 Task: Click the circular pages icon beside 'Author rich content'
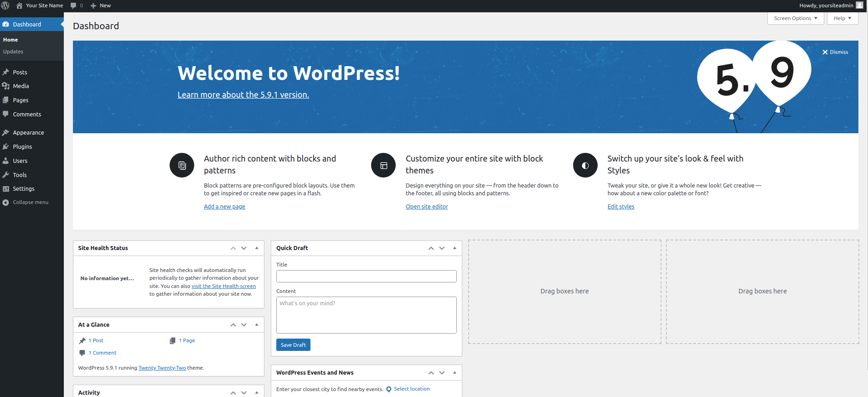click(x=182, y=165)
